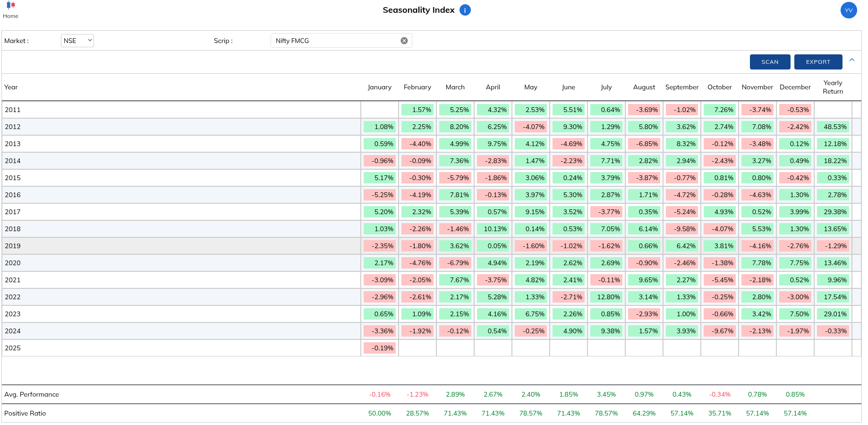Select the September column header
This screenshot has height=425, width=868.
click(682, 87)
